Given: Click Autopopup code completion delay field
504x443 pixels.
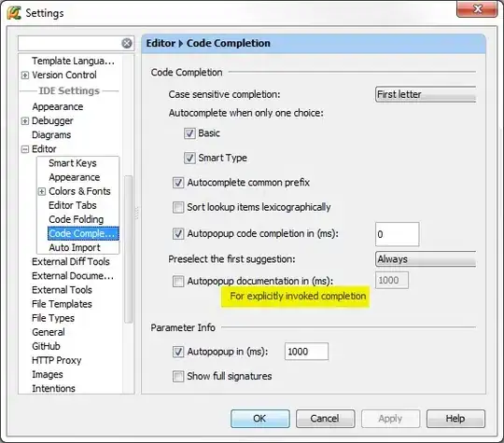Looking at the screenshot, I should [x=398, y=234].
